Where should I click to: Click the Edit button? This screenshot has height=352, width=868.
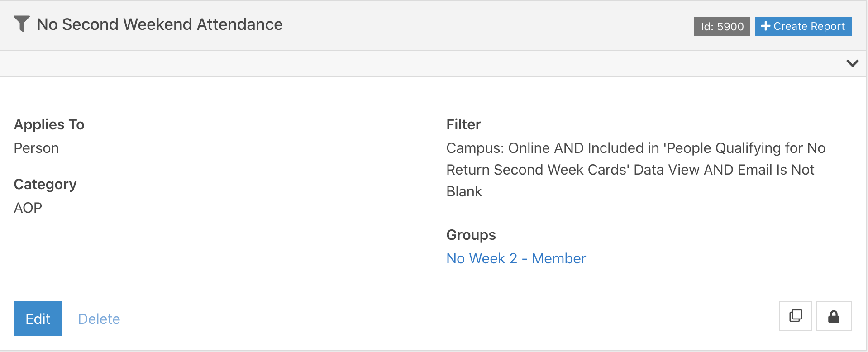[x=38, y=319]
